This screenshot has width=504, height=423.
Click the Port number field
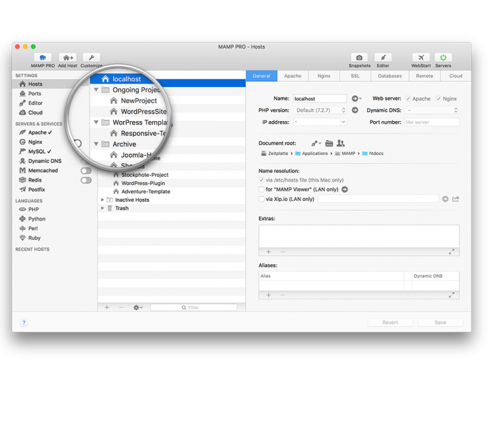(432, 122)
